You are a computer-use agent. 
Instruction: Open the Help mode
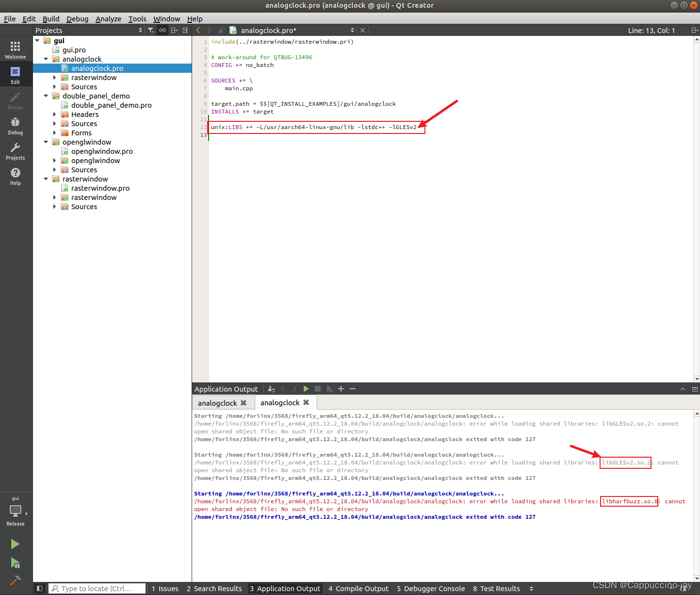[16, 176]
